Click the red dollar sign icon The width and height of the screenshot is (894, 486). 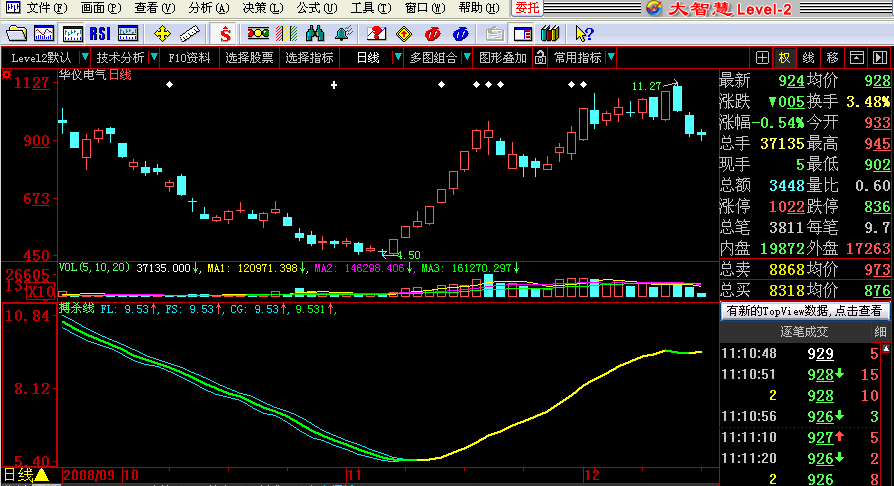point(225,34)
